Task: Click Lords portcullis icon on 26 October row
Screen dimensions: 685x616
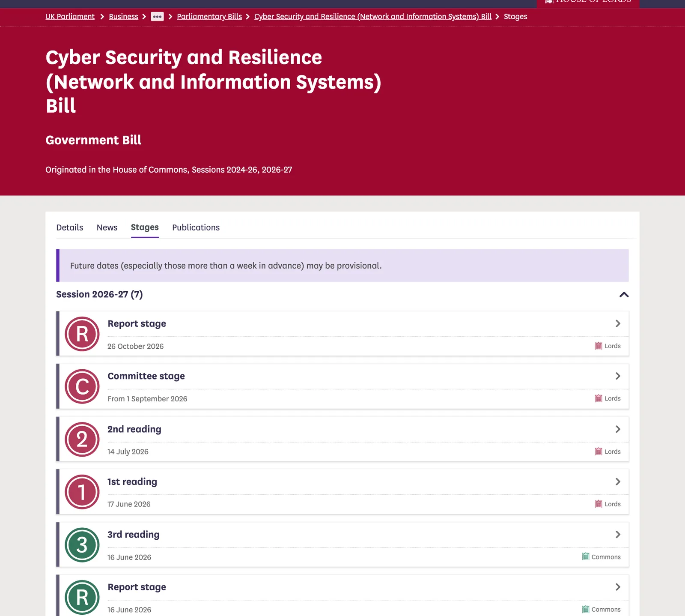Action: (x=599, y=346)
